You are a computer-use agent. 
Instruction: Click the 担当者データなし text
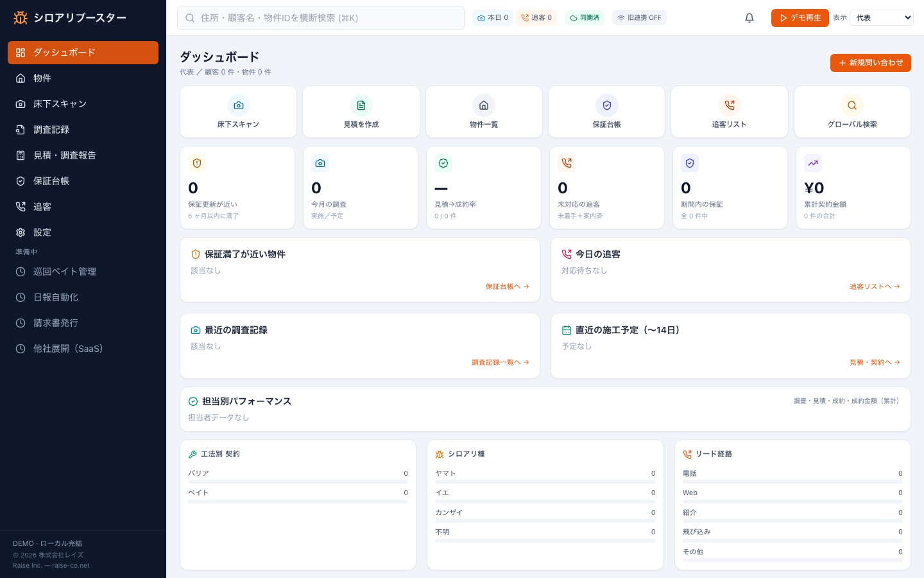click(x=218, y=417)
